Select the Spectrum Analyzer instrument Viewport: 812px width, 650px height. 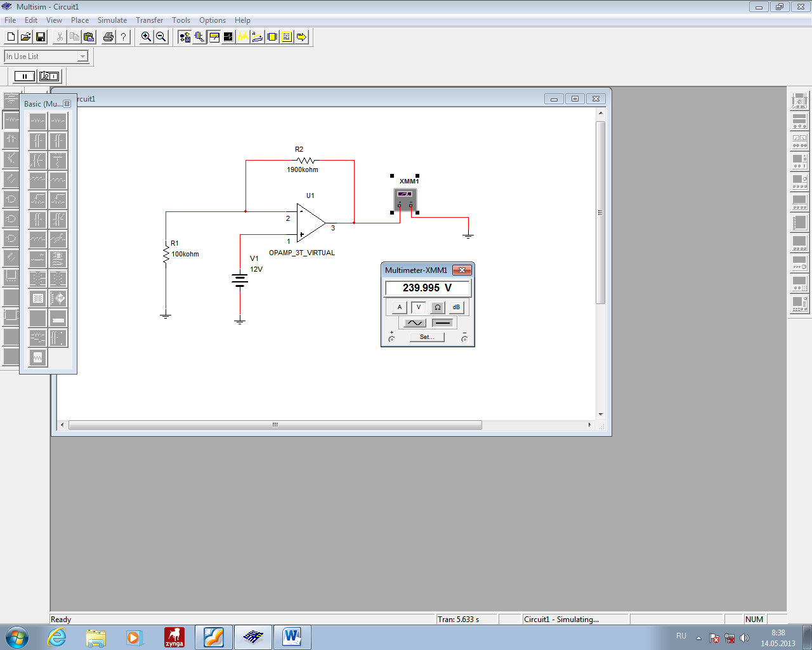(799, 284)
